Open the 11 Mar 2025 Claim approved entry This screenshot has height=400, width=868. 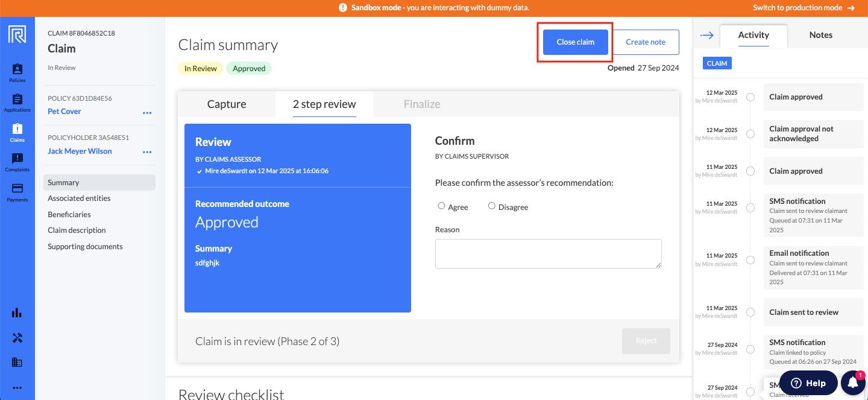(814, 171)
